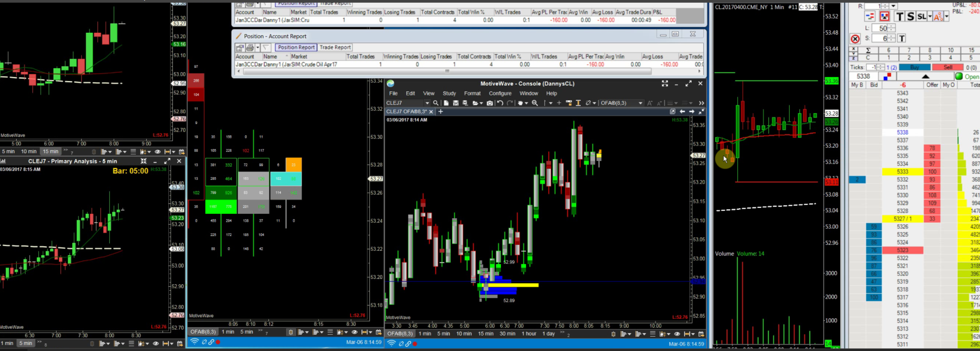This screenshot has height=351, width=980.
Task: Click the redo arrow in Console toolbar
Action: click(x=510, y=103)
